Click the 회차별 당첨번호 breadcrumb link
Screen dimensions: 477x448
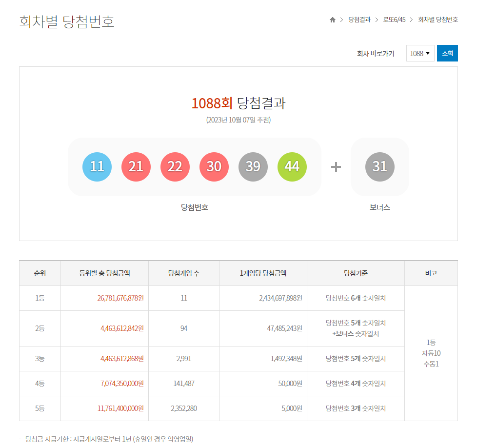coord(438,20)
